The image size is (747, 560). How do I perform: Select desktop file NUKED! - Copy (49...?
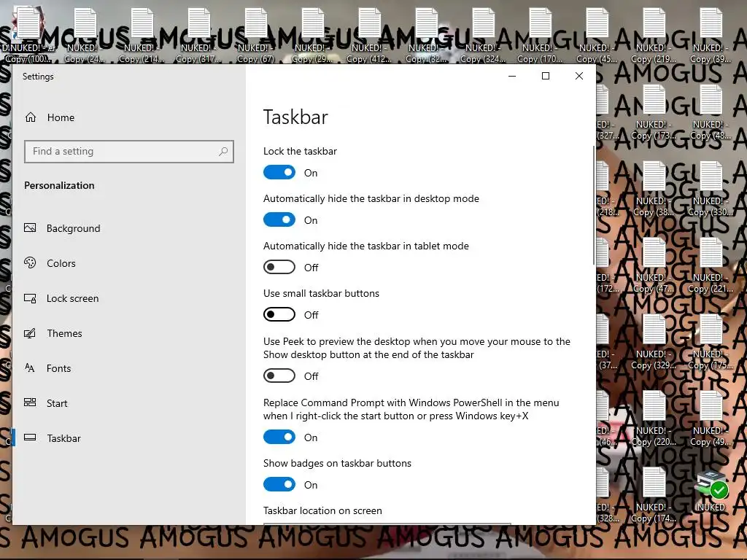(x=711, y=419)
